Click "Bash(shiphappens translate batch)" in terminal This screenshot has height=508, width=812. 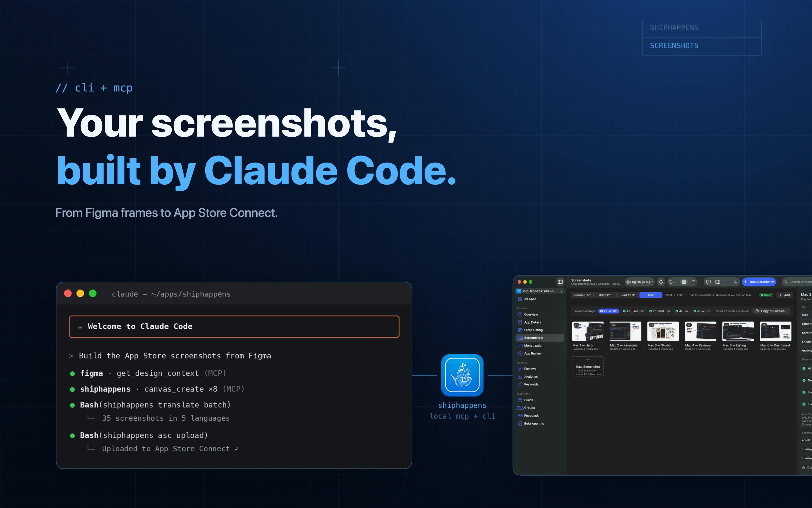point(155,405)
